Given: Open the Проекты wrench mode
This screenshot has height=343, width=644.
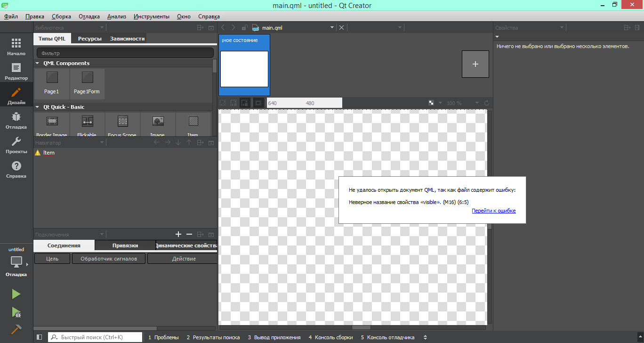Looking at the screenshot, I should coord(16,144).
